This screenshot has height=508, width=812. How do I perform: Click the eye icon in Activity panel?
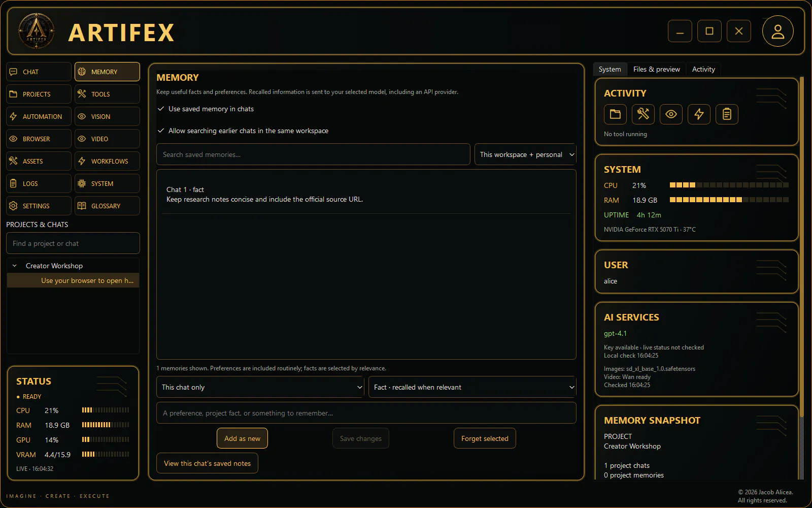click(671, 114)
